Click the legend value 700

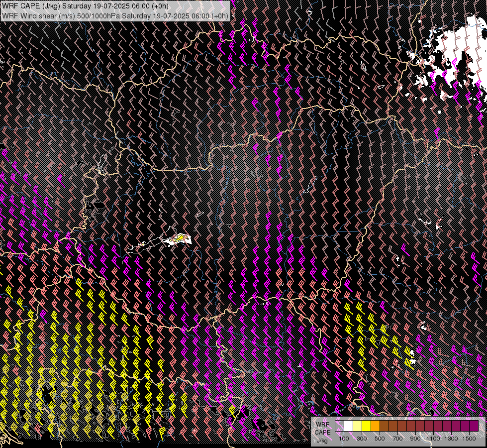(397, 439)
